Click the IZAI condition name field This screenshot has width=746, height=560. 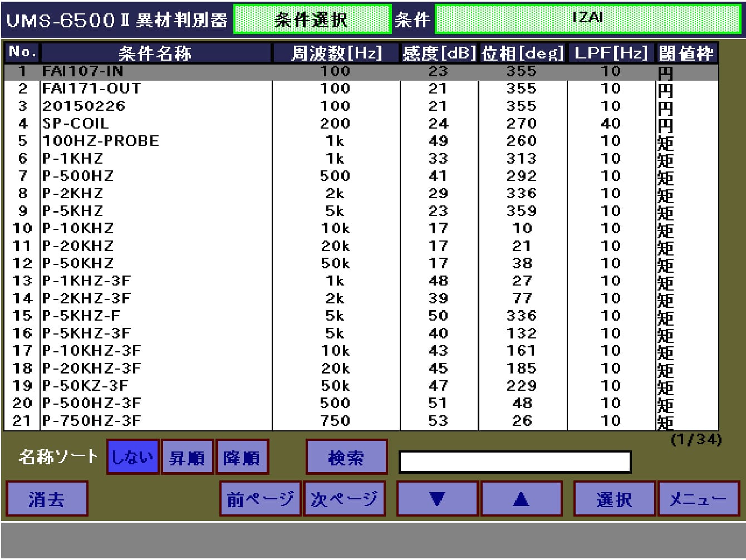pyautogui.click(x=588, y=19)
